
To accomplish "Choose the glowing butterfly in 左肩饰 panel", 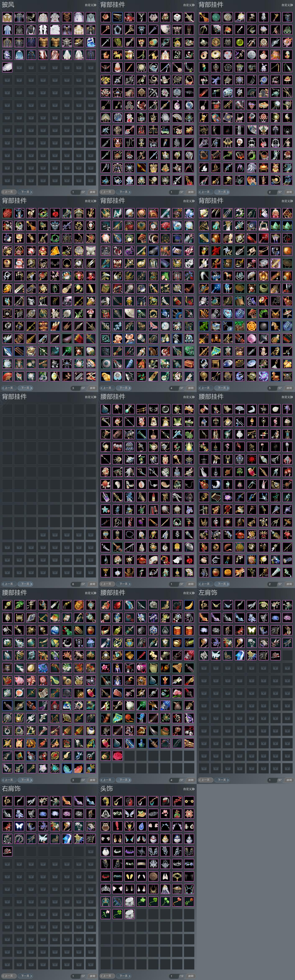I will 252,630.
